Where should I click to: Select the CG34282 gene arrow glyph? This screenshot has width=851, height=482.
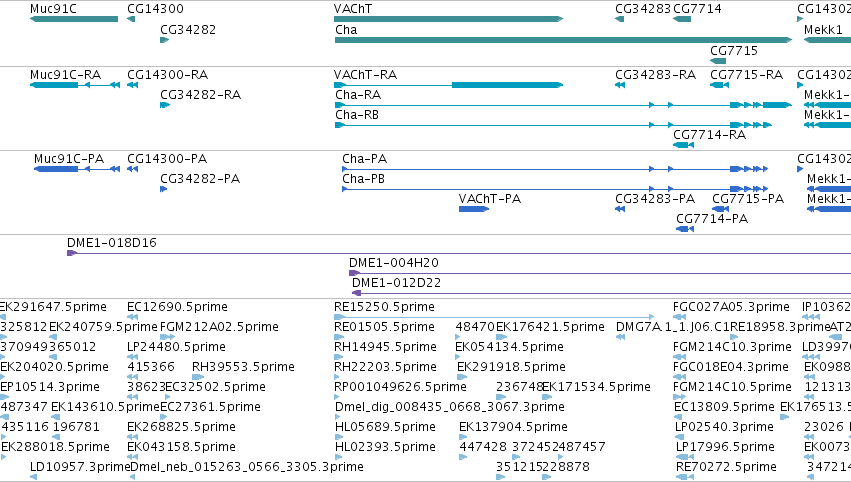click(165, 40)
